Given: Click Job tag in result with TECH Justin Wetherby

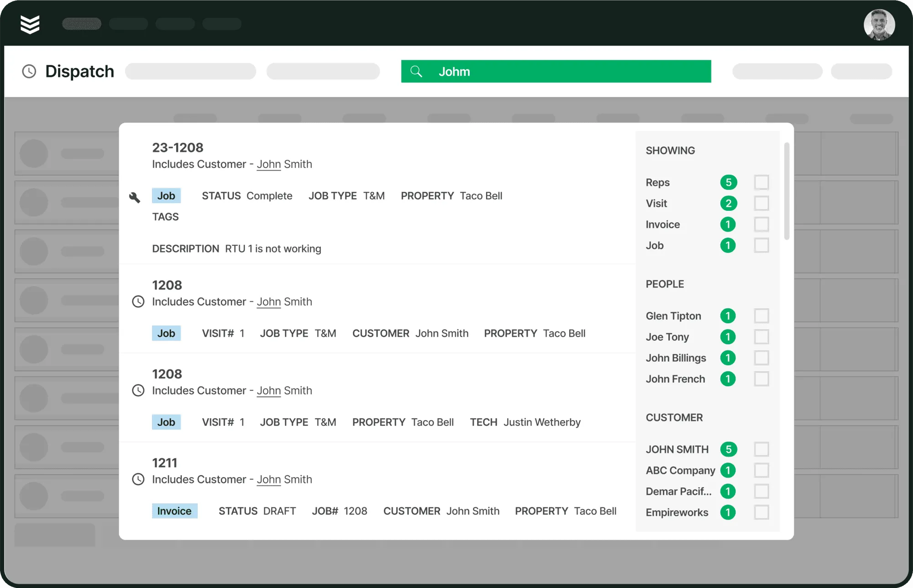Looking at the screenshot, I should point(166,422).
